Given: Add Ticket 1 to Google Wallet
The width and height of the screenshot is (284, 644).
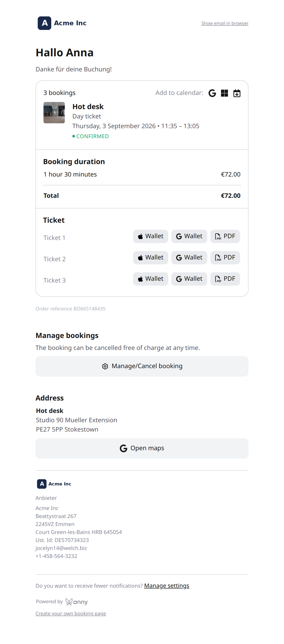Looking at the screenshot, I should point(189,236).
